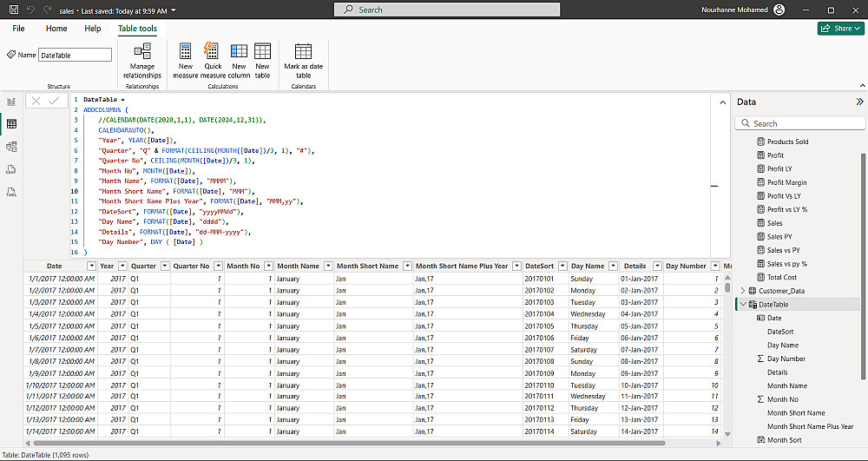The width and height of the screenshot is (868, 461).
Task: Open Model view from left sidebar
Action: (x=11, y=147)
